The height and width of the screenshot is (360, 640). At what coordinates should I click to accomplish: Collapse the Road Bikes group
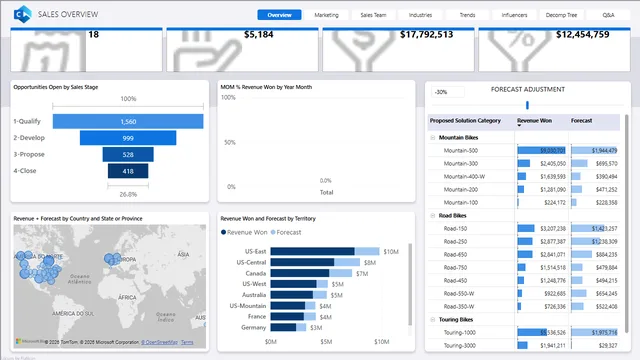[x=433, y=216]
